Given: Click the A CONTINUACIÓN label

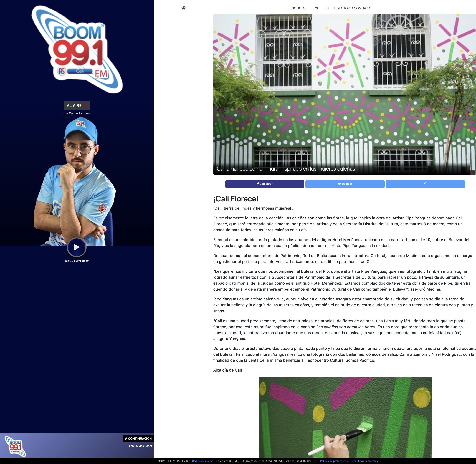Looking at the screenshot, I should coord(138,438).
